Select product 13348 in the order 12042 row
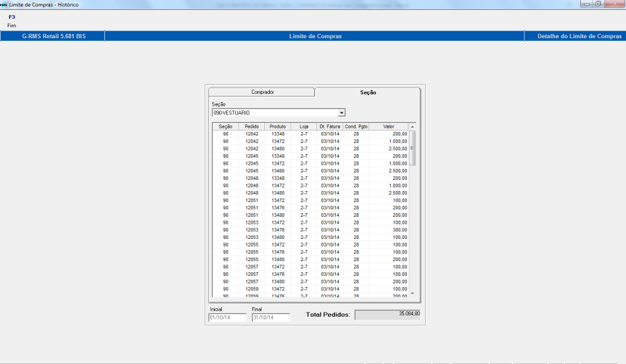 click(x=278, y=134)
